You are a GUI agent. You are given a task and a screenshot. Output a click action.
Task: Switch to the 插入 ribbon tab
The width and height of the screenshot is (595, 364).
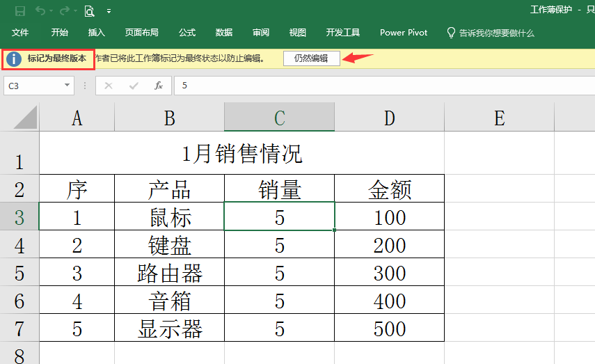point(97,33)
